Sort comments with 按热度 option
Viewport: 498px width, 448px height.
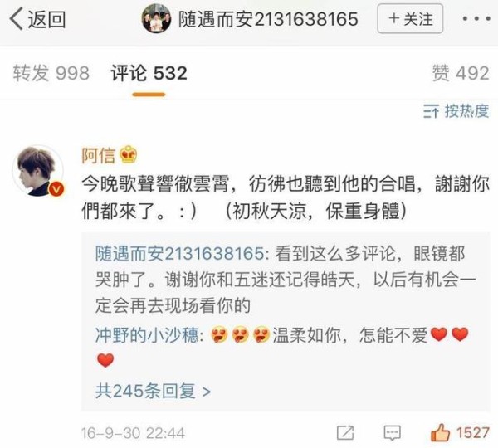[x=456, y=111]
